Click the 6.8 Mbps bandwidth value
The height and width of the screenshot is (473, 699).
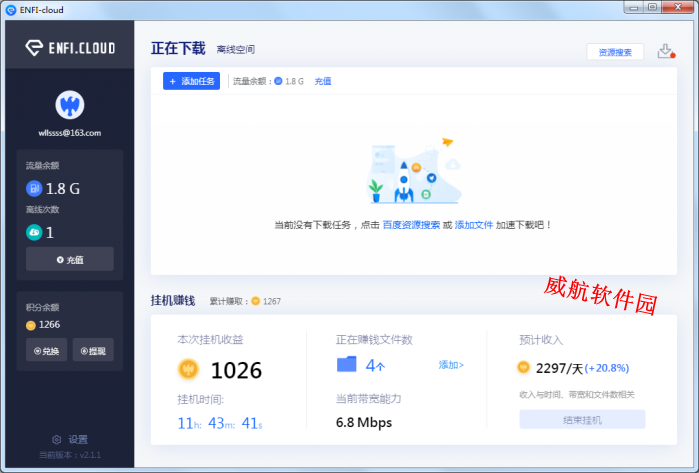coord(364,422)
